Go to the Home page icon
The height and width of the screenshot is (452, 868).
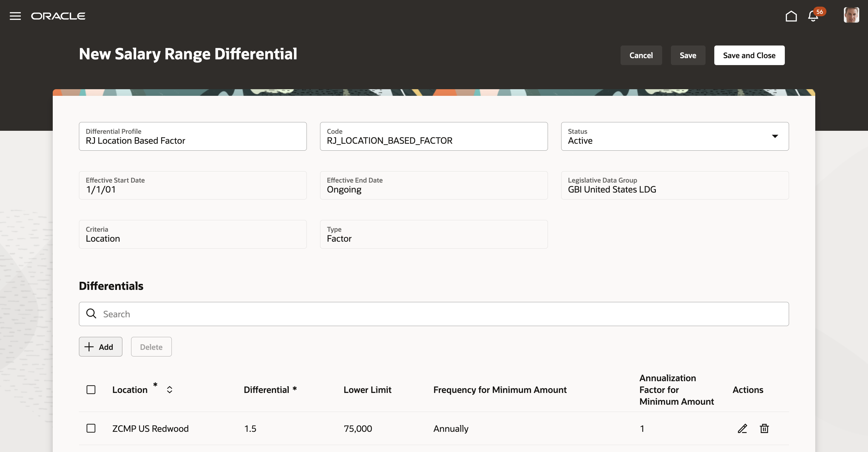tap(791, 16)
